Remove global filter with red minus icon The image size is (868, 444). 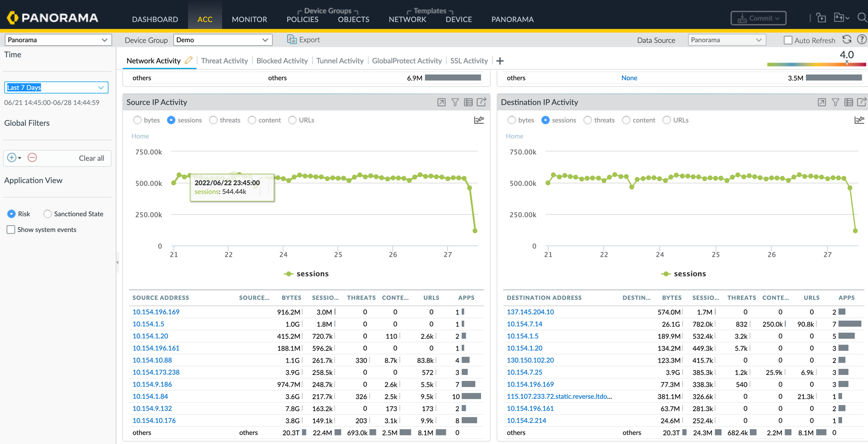[32, 157]
